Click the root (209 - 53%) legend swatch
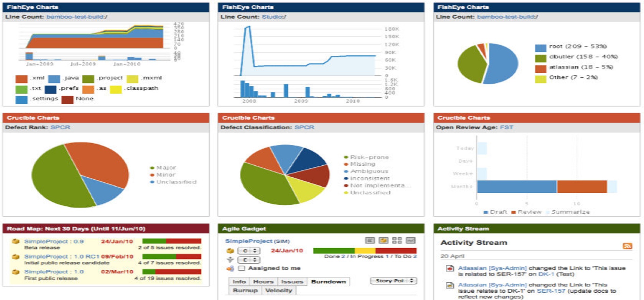Viewport: 644px width, 300px height. (541, 48)
